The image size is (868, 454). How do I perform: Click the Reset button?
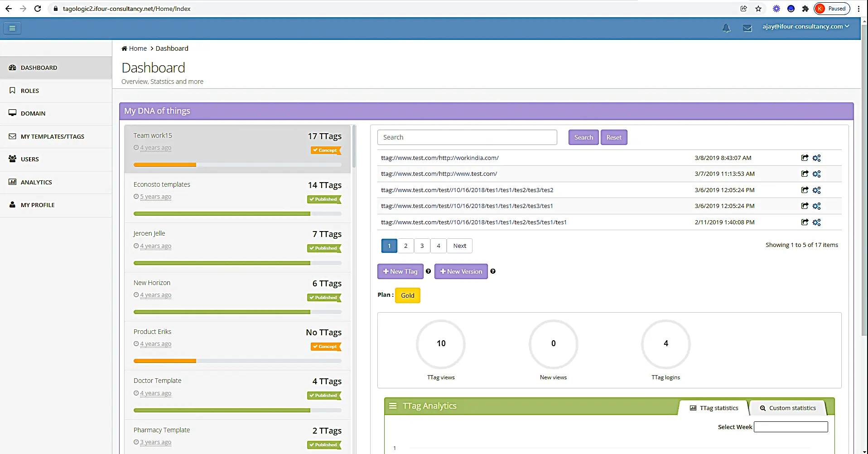614,137
